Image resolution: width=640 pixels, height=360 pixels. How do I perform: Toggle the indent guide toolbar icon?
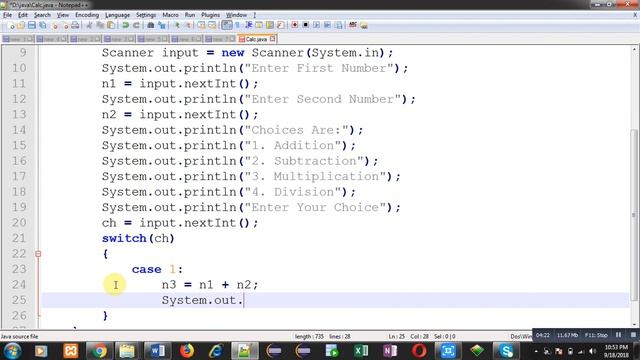[248, 25]
